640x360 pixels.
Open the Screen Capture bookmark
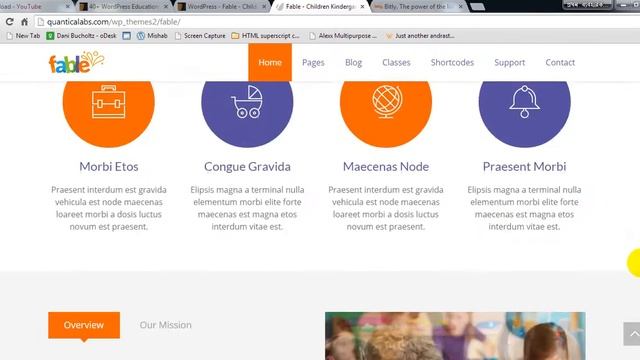click(x=200, y=36)
